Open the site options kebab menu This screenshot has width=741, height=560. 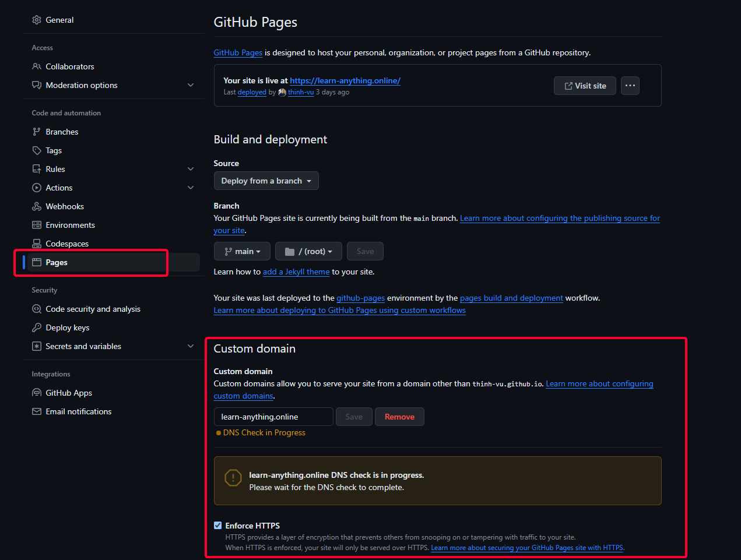tap(630, 85)
